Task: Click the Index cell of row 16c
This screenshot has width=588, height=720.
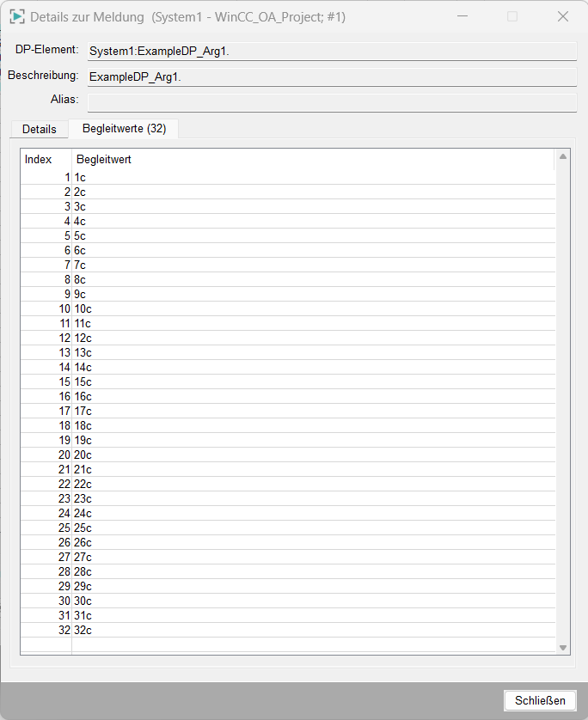Action: [x=46, y=396]
